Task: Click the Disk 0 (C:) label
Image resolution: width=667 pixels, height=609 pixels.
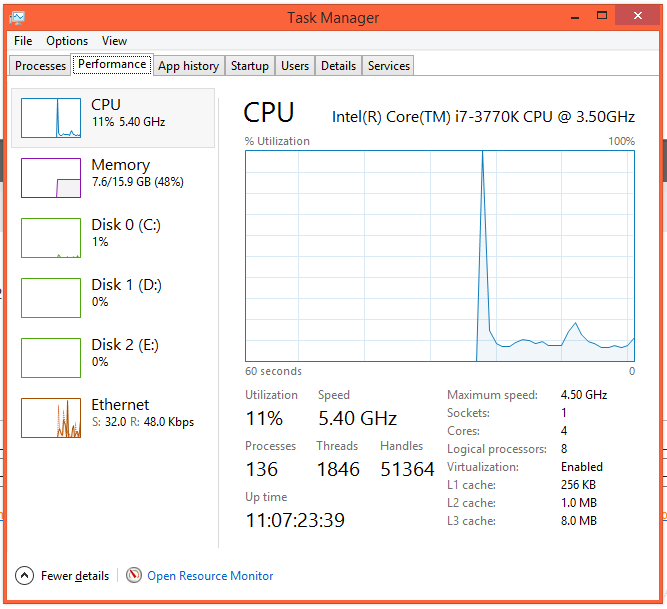Action: click(126, 225)
